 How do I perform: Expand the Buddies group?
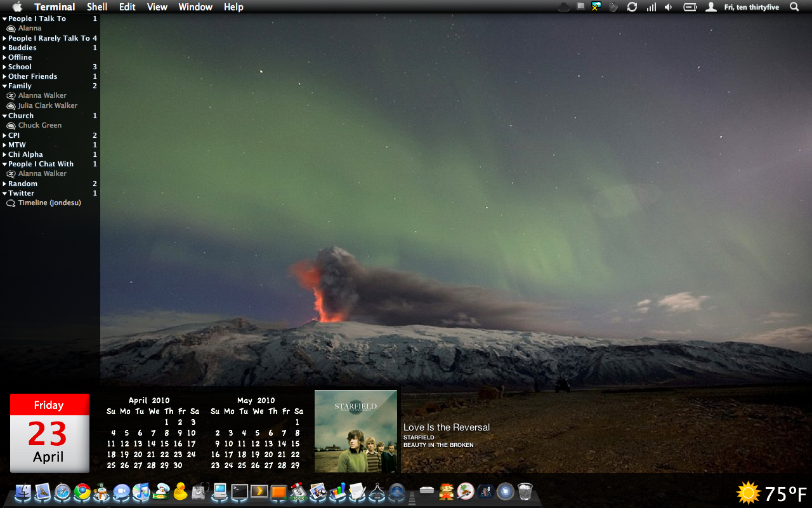point(4,48)
